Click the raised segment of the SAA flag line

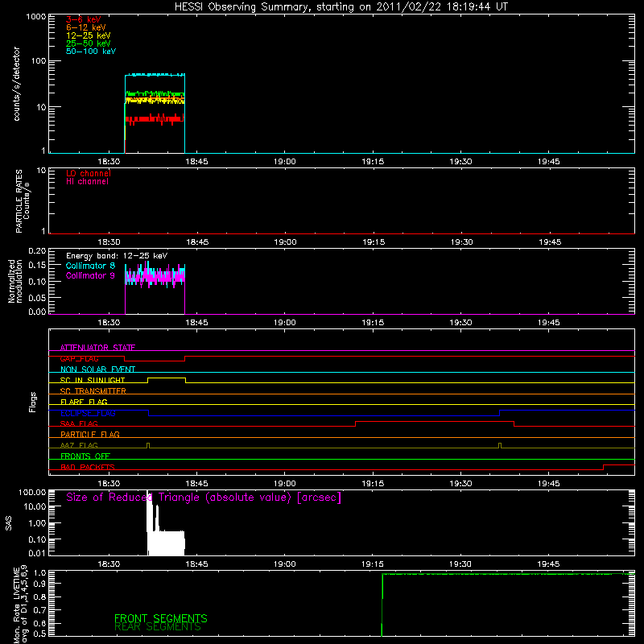[x=435, y=421]
